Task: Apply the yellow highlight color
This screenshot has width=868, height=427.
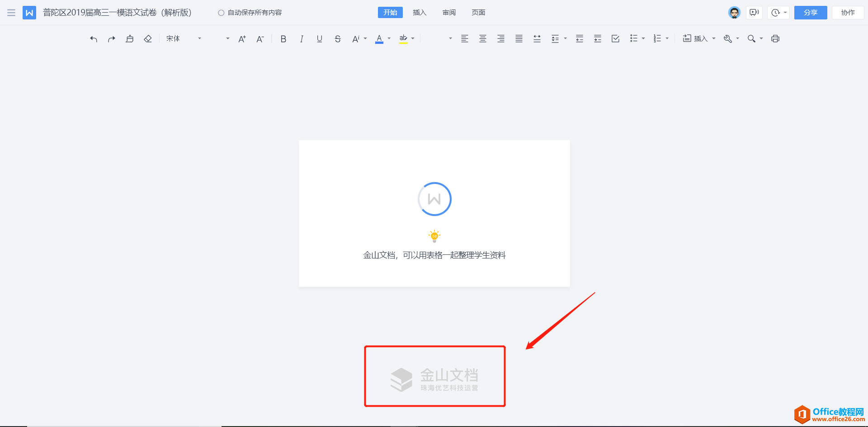Action: [x=403, y=39]
